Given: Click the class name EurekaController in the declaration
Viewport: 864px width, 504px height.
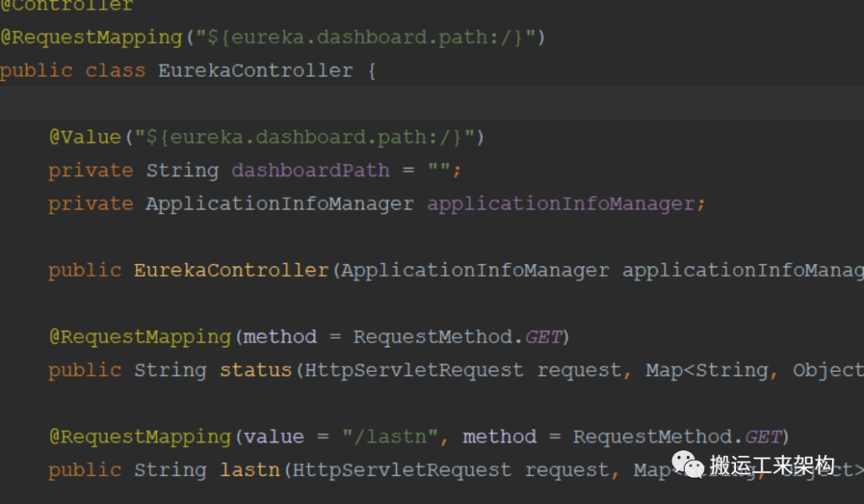Looking at the screenshot, I should click(256, 70).
